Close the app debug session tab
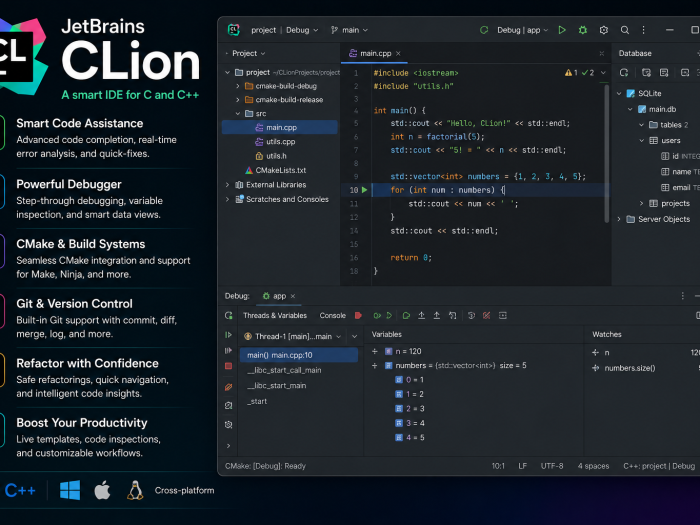This screenshot has height=525, width=700. pyautogui.click(x=293, y=296)
